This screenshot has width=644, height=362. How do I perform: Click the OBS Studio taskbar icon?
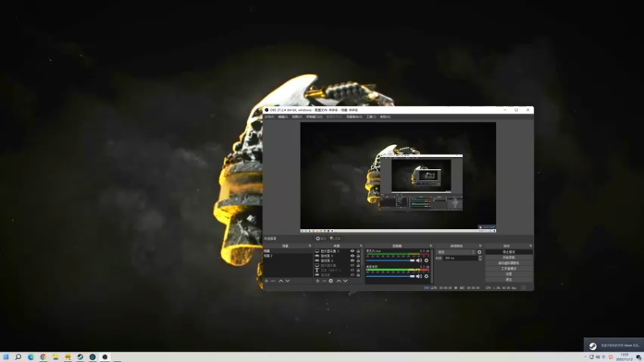pyautogui.click(x=105, y=357)
